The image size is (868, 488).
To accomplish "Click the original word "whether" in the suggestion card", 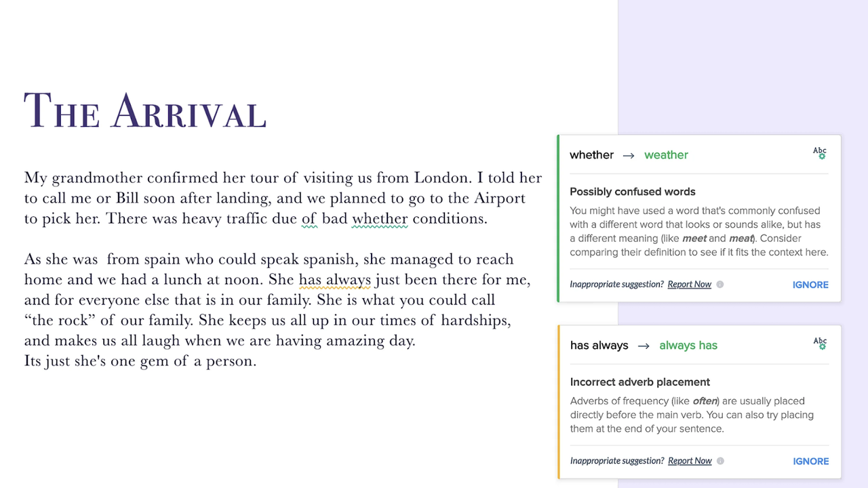I will (591, 155).
